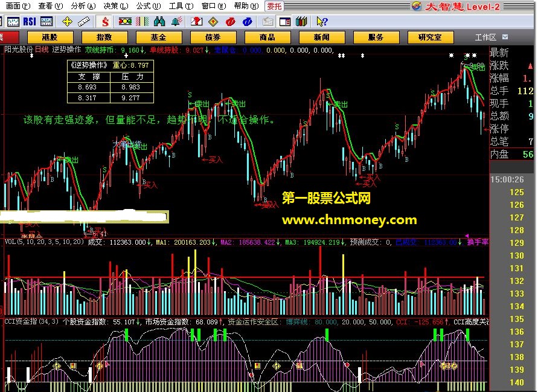Click tick number 136 in list
The width and height of the screenshot is (538, 392).
517,332
